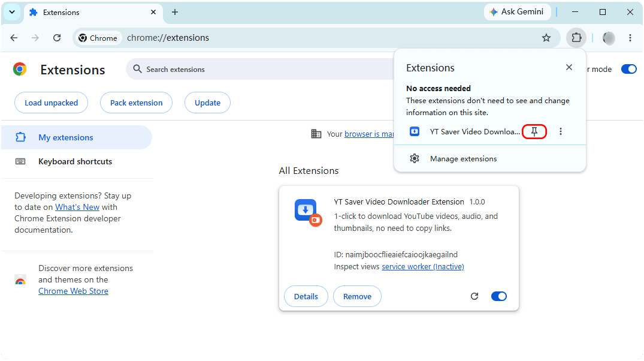Image resolution: width=644 pixels, height=361 pixels.
Task: Open the Chrome profile avatar
Action: [608, 38]
